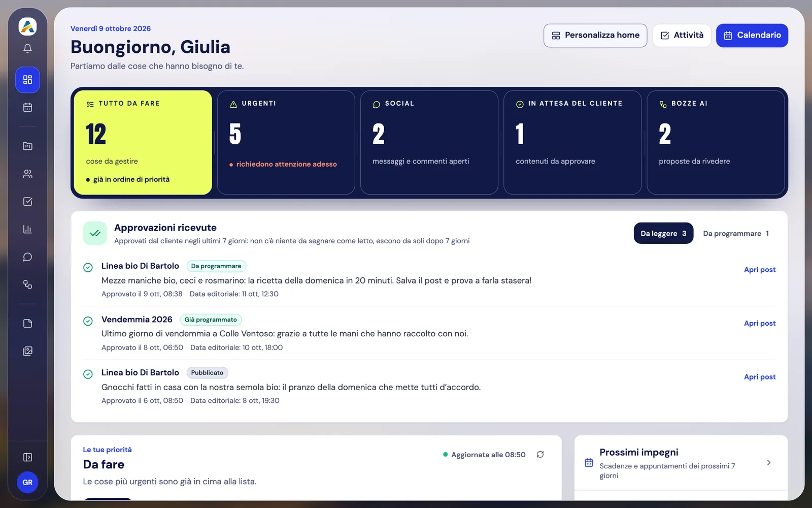Open the AI drafts icon in sidebar

tap(27, 284)
